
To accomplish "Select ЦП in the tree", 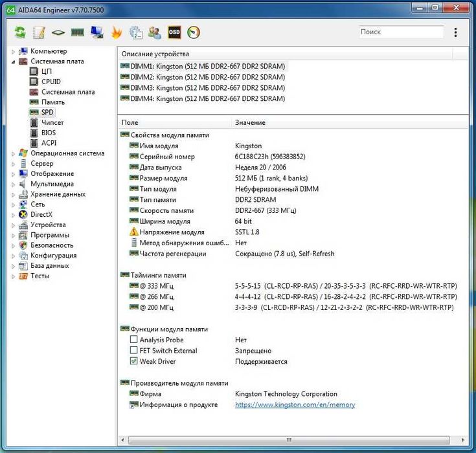I will 47,71.
